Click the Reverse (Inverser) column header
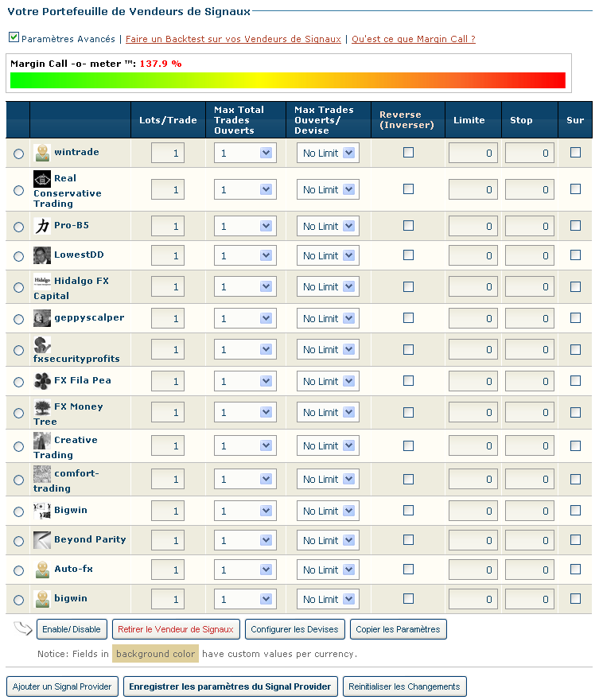Screen dimensions: 599x700 406,120
